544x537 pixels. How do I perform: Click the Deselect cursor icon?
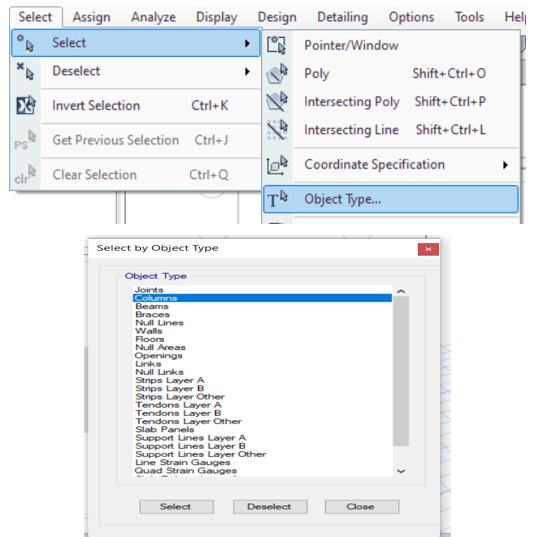pyautogui.click(x=25, y=71)
